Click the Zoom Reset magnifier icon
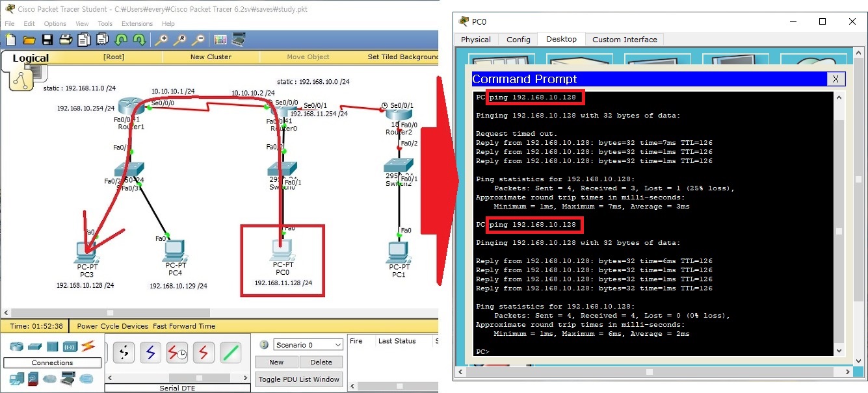 point(179,40)
